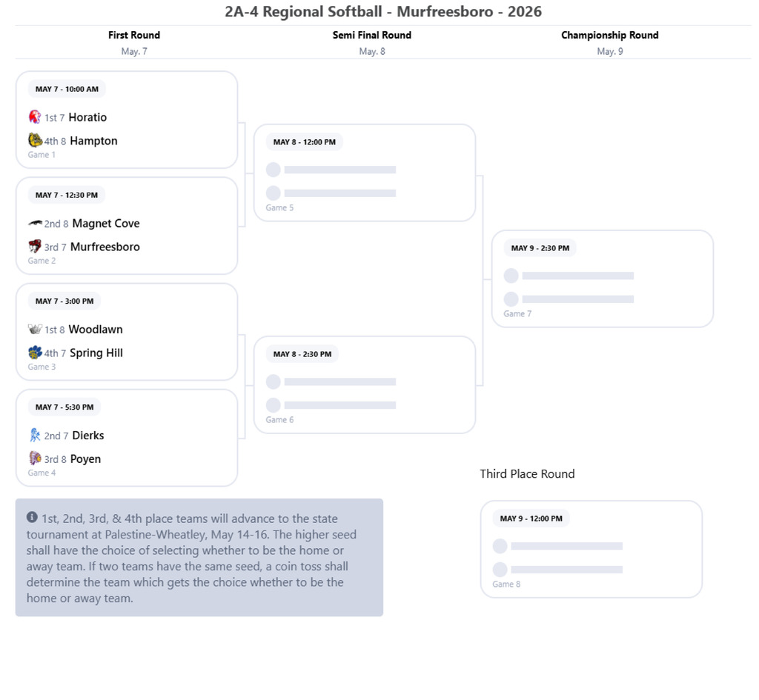759x700 pixels.
Task: Select the First Round column header
Action: pyautogui.click(x=134, y=35)
